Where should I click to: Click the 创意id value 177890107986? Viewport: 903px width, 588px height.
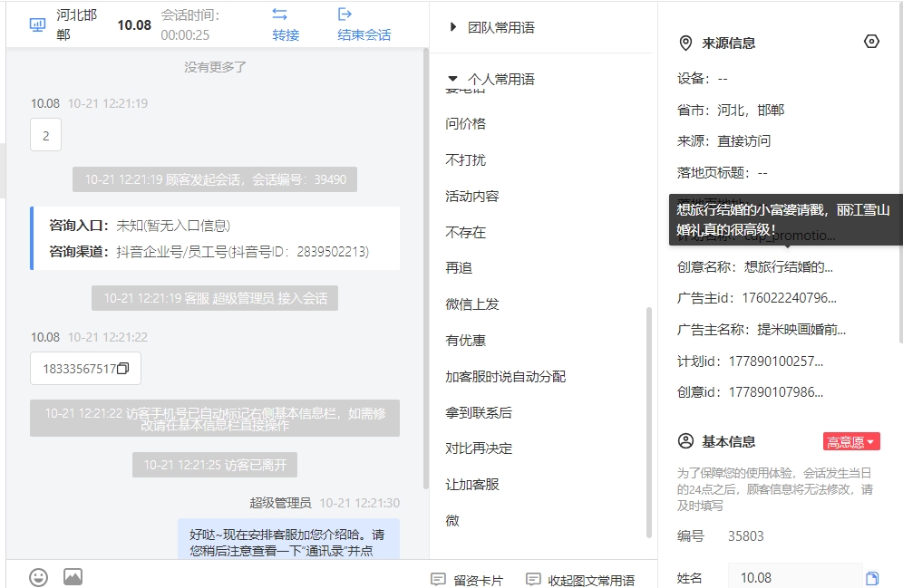click(x=776, y=392)
